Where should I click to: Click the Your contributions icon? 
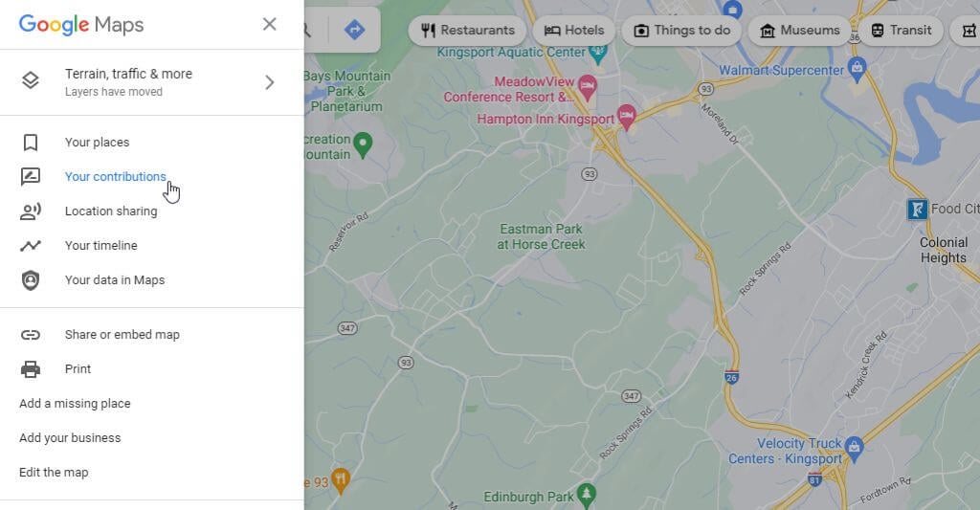click(x=30, y=177)
